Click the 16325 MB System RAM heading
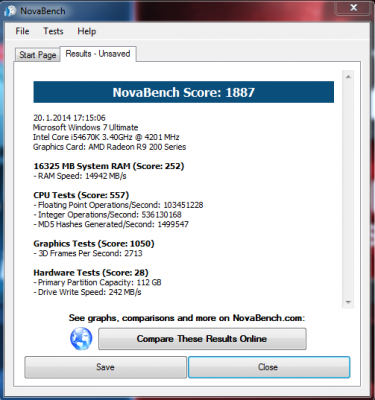Image resolution: width=375 pixels, height=400 pixels. (x=109, y=166)
